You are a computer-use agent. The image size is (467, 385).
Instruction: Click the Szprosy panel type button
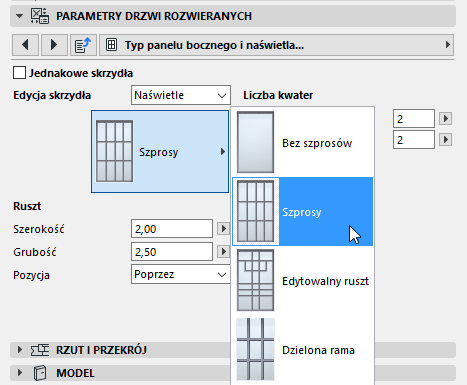tap(160, 152)
